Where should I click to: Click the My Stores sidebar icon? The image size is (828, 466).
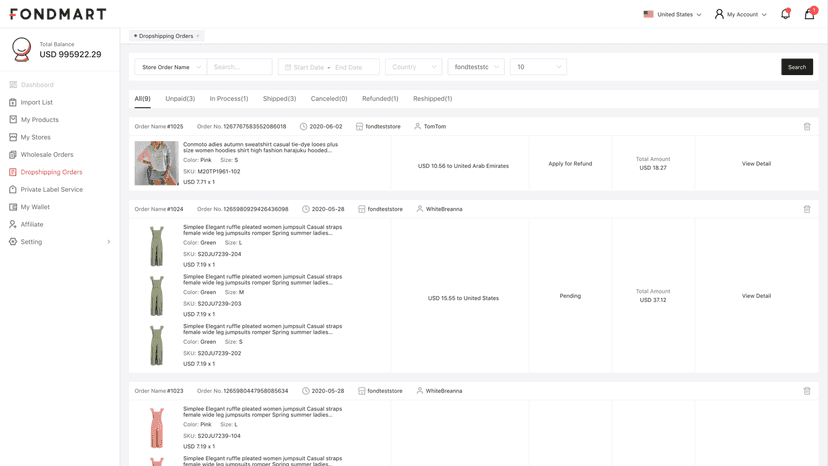(13, 137)
